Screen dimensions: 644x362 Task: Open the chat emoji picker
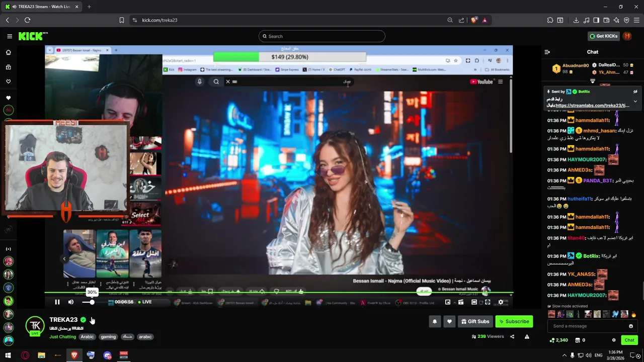[631, 326]
